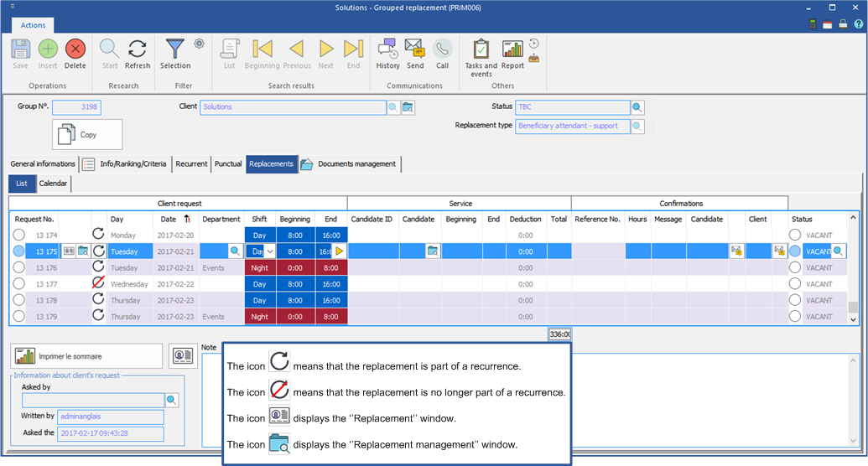Click the red Delete icon
868x466 pixels.
pos(75,49)
